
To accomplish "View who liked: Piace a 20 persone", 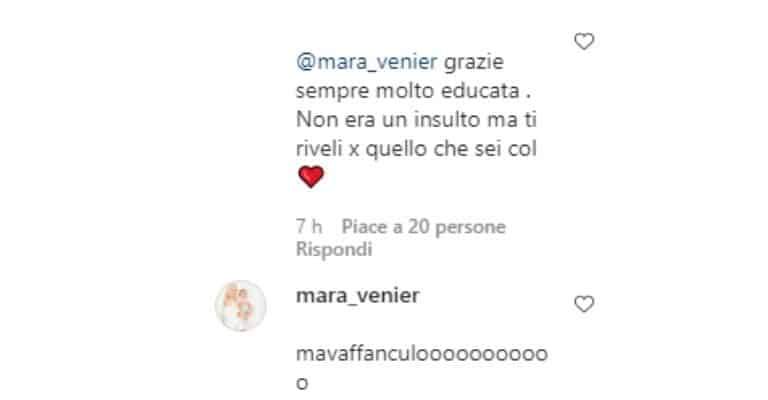I will [x=424, y=227].
